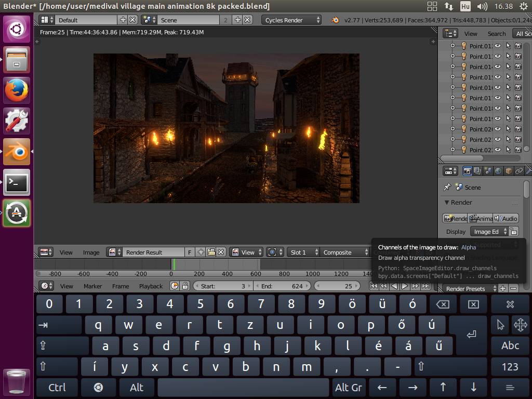The height and width of the screenshot is (399, 532).
Task: Toggle viewport visibility eye of Point.017
Action: [x=498, y=98]
